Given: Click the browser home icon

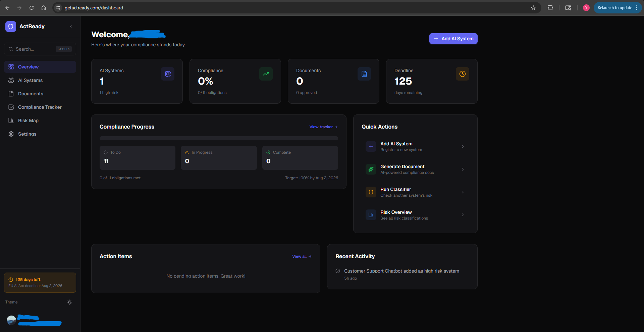Looking at the screenshot, I should click(x=44, y=8).
